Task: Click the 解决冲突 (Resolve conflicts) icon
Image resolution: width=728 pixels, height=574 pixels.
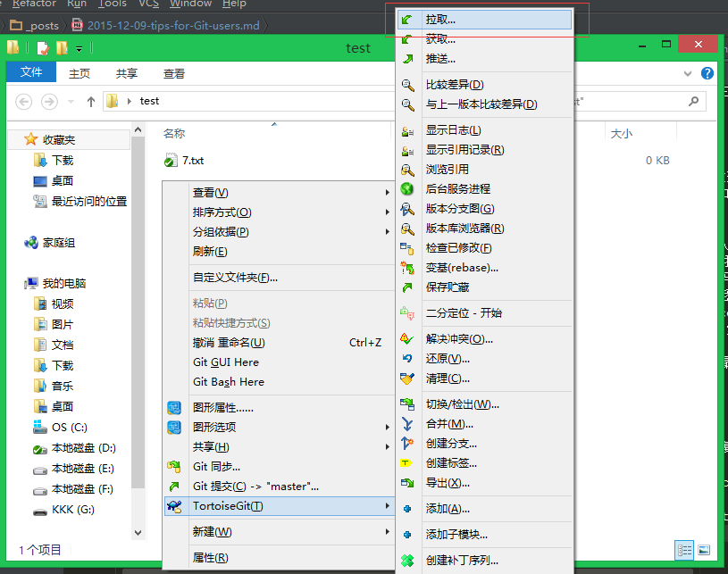Action: point(408,339)
